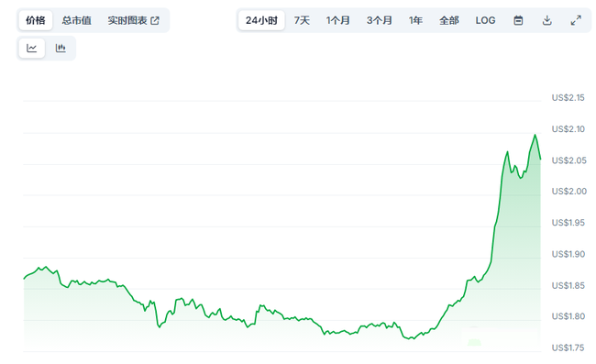Image resolution: width=596 pixels, height=364 pixels.
Task: Select the 价格 tab
Action: pyautogui.click(x=36, y=20)
